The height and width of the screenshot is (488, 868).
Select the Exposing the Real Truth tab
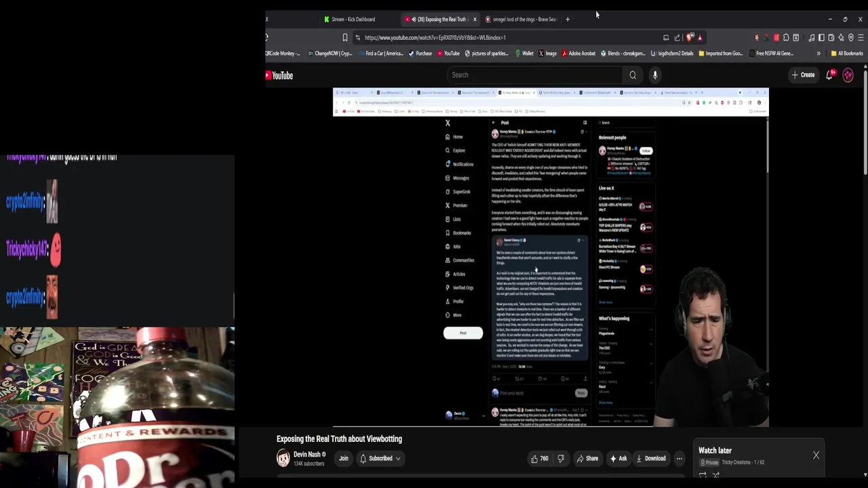[439, 19]
